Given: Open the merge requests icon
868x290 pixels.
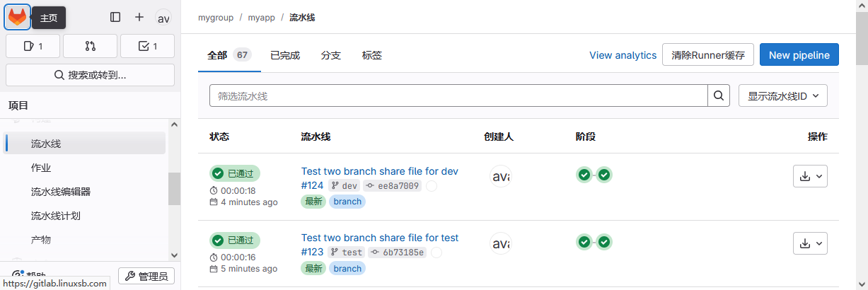Looking at the screenshot, I should (90, 46).
